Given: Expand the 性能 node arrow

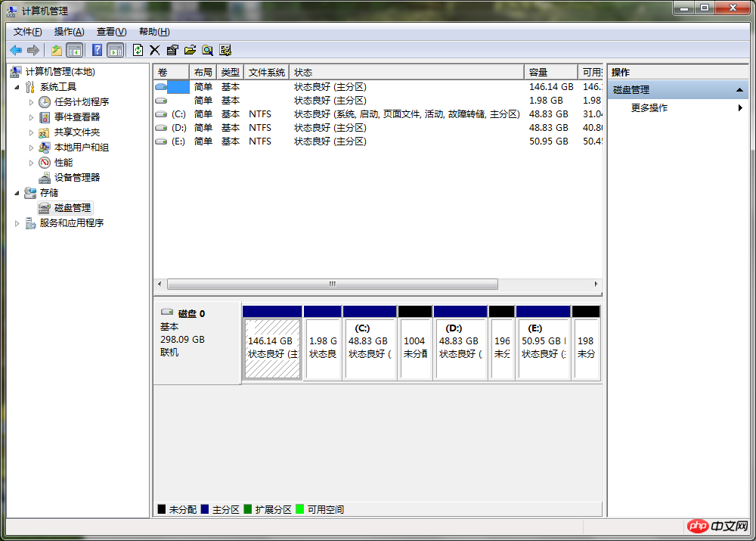Looking at the screenshot, I should 31,163.
